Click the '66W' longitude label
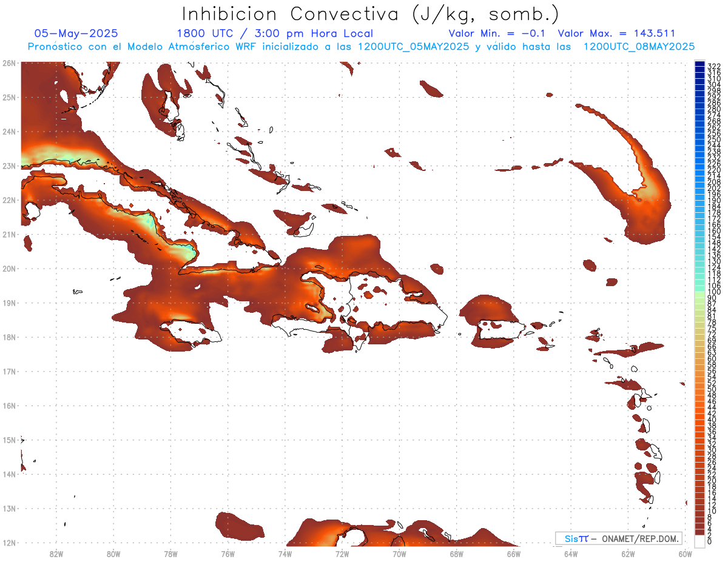The height and width of the screenshot is (562, 728). [514, 554]
